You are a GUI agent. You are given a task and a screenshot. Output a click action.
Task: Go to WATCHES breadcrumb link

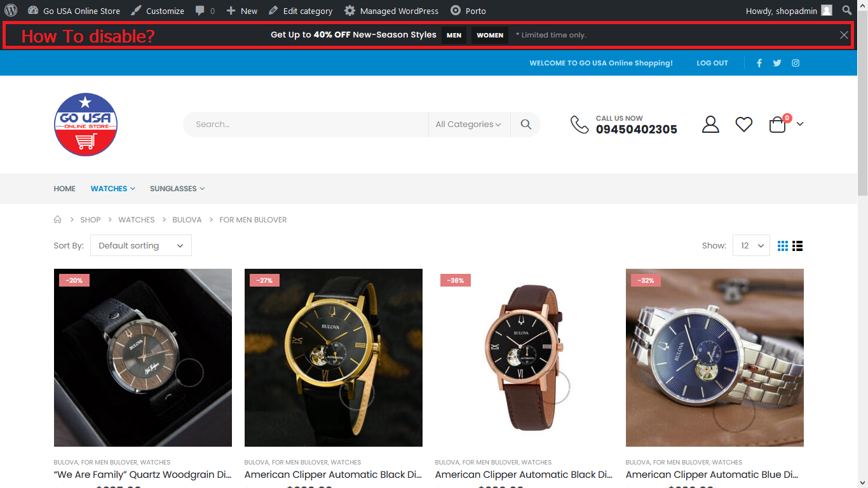coord(137,220)
